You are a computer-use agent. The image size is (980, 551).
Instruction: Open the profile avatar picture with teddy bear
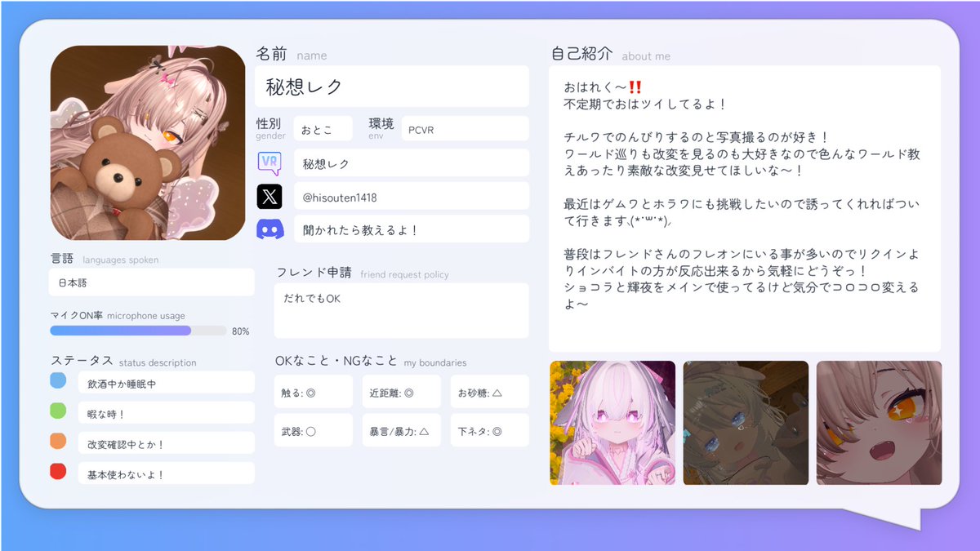[148, 143]
